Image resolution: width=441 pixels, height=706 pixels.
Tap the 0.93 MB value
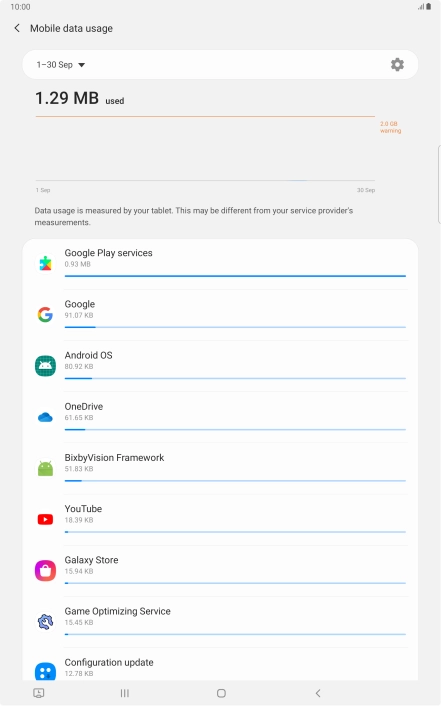77,264
